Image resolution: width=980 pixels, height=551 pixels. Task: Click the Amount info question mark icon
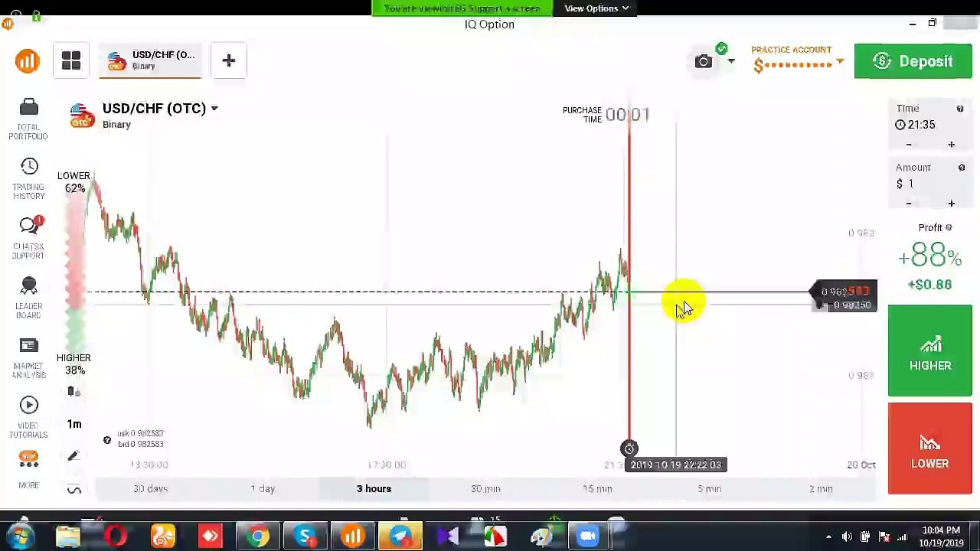961,168
